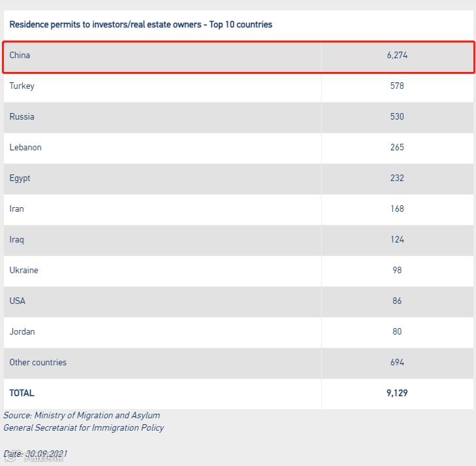Select Egypt's 232 value
Viewport: 476px width, 466px height.
pos(397,178)
